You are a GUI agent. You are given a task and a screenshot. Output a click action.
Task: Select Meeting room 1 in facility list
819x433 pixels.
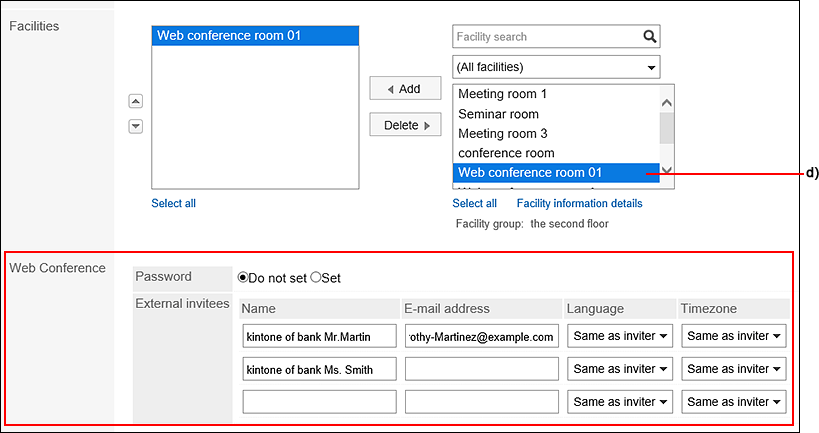pyautogui.click(x=556, y=94)
